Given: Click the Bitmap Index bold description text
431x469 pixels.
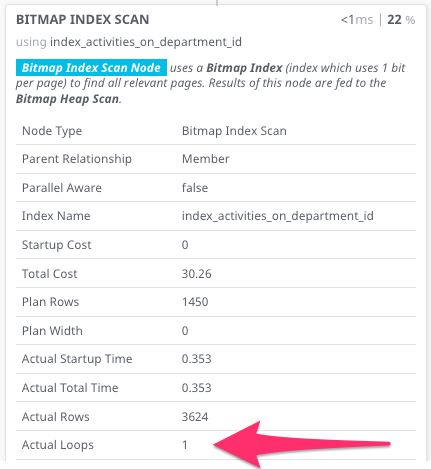Looking at the screenshot, I should pos(244,68).
